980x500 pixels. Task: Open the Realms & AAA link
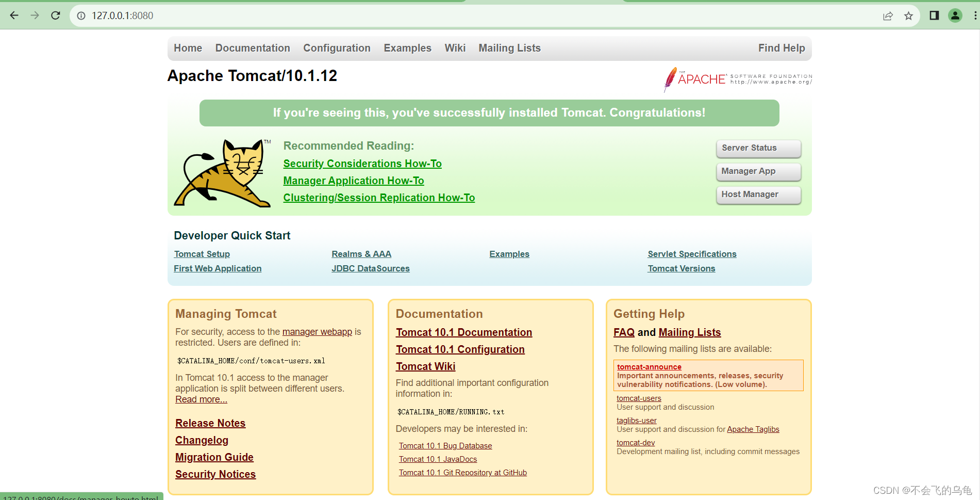[361, 254]
